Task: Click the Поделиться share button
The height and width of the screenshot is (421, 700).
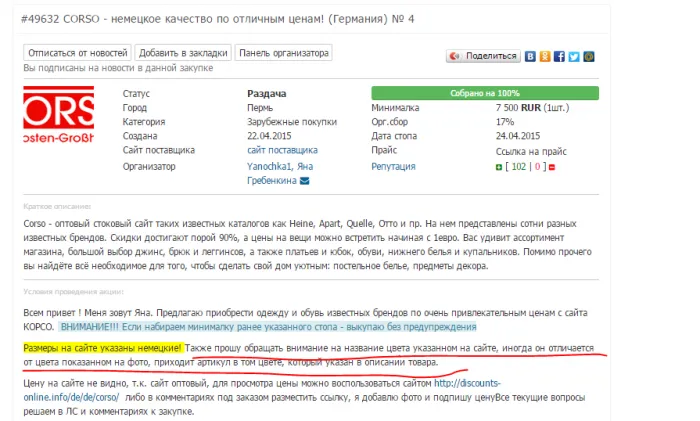Action: tap(483, 56)
